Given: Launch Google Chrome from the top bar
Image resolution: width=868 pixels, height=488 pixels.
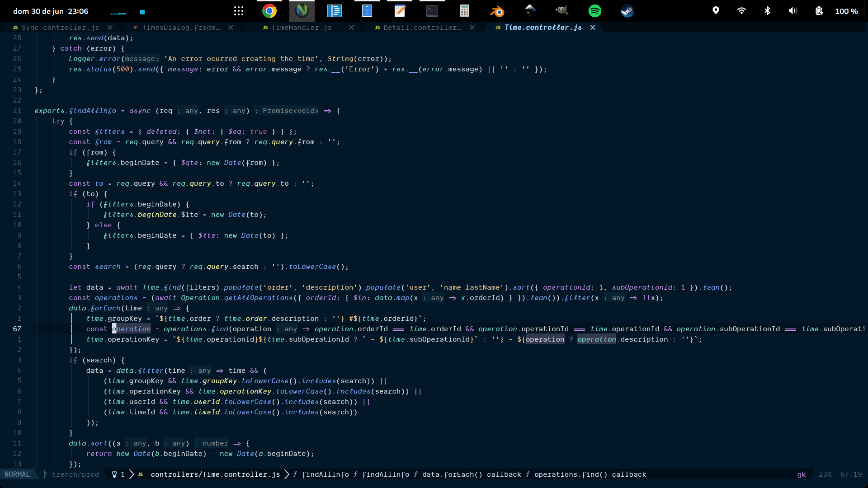Looking at the screenshot, I should tap(269, 11).
